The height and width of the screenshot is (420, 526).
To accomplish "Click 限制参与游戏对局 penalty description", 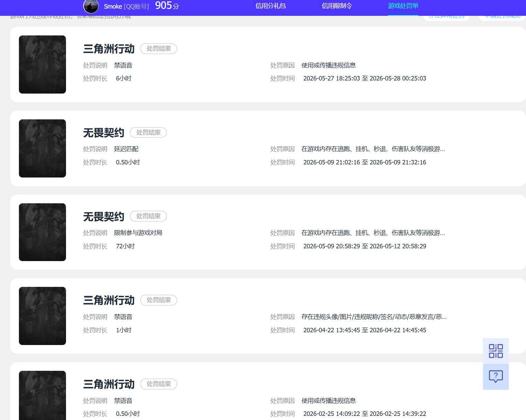I will [138, 233].
